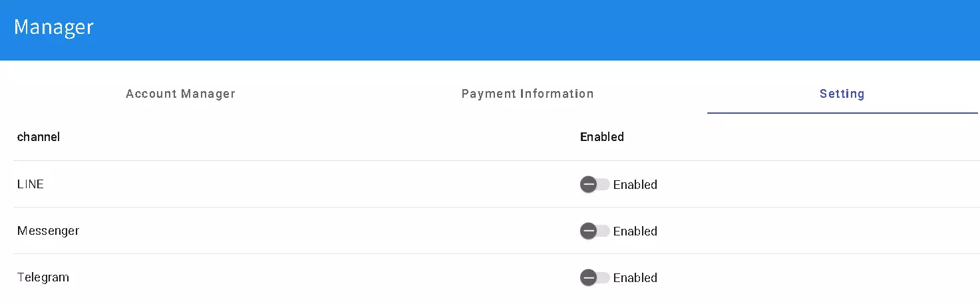980x302 pixels.
Task: Click the Manager title in the header
Action: click(53, 27)
